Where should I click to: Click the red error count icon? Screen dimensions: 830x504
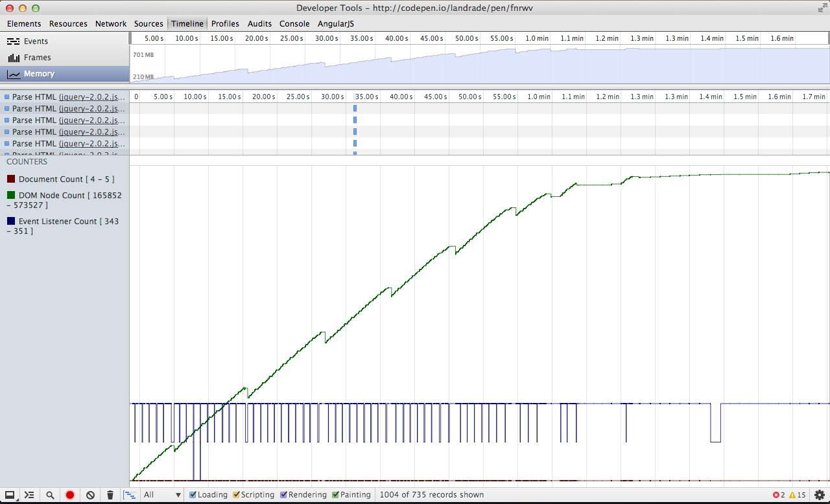click(776, 495)
